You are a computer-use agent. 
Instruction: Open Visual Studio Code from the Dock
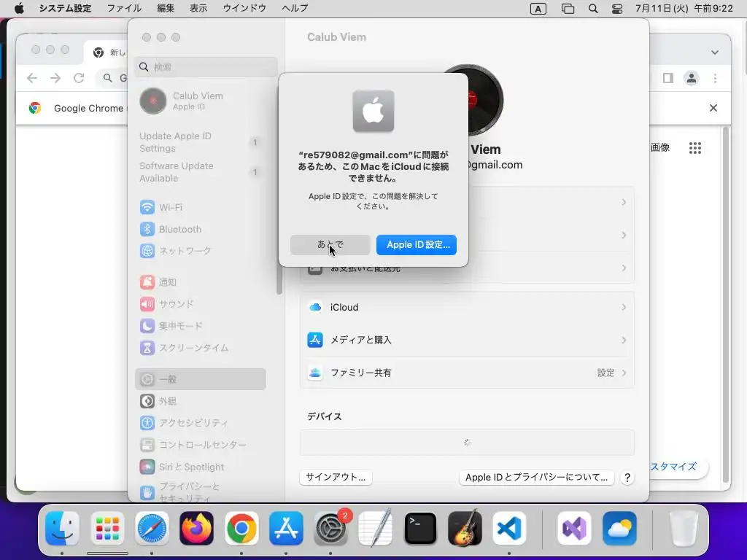pyautogui.click(x=509, y=528)
